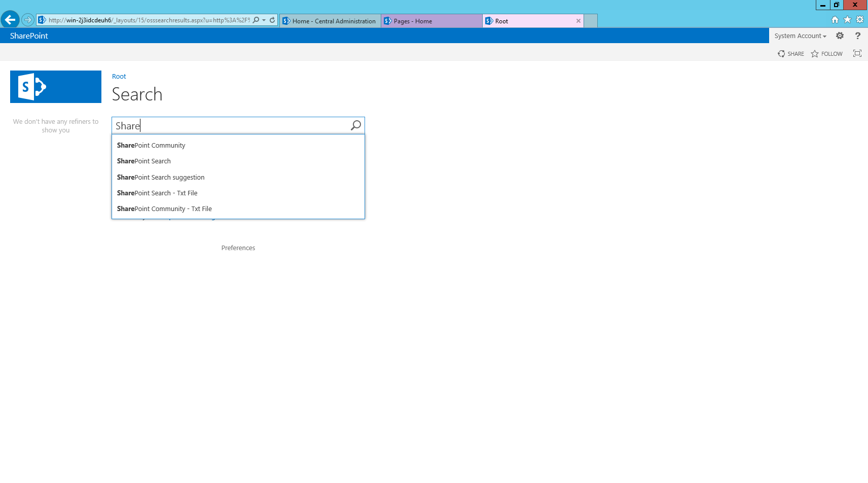Click the SHARE button
Screen dimensions: 868x483
(791, 54)
